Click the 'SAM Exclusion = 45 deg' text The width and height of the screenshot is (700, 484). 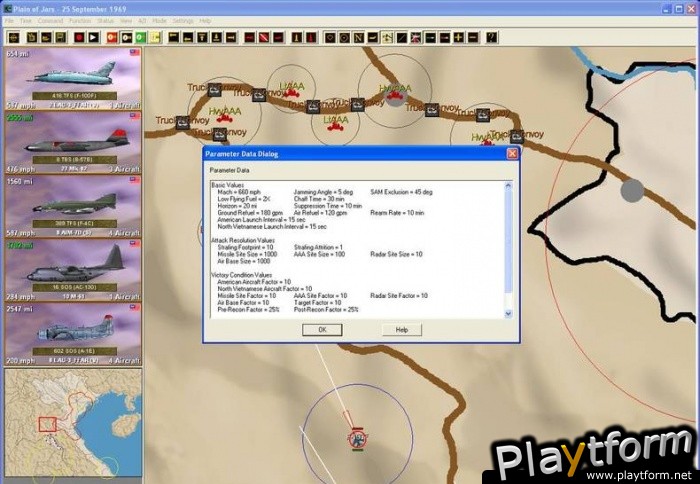[401, 192]
